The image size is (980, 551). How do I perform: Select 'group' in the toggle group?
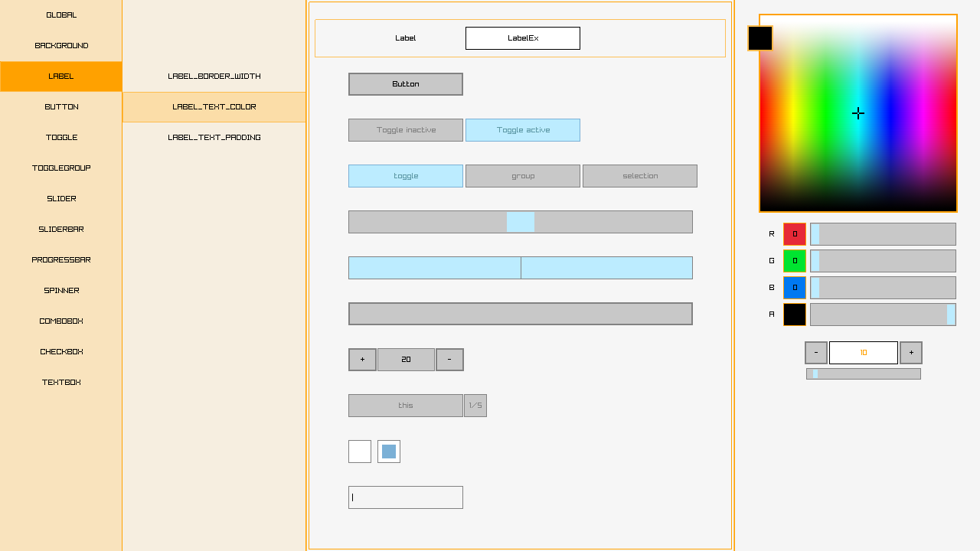(523, 176)
